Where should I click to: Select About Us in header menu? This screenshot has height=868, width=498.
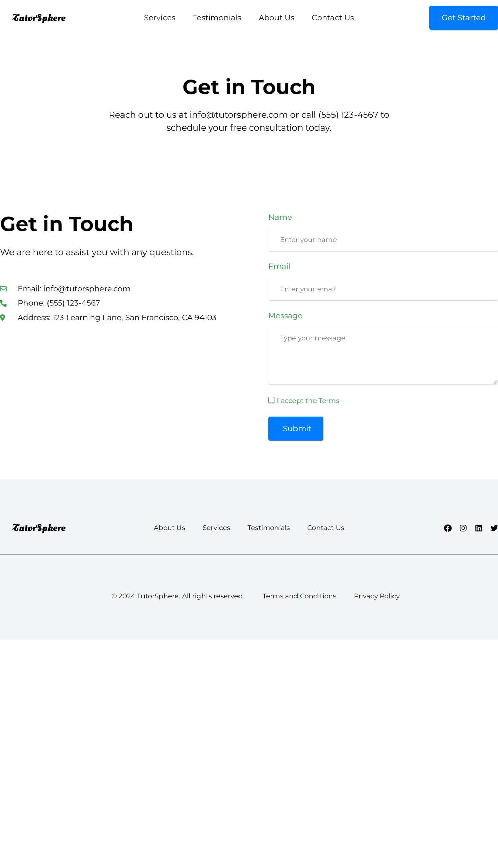(276, 18)
